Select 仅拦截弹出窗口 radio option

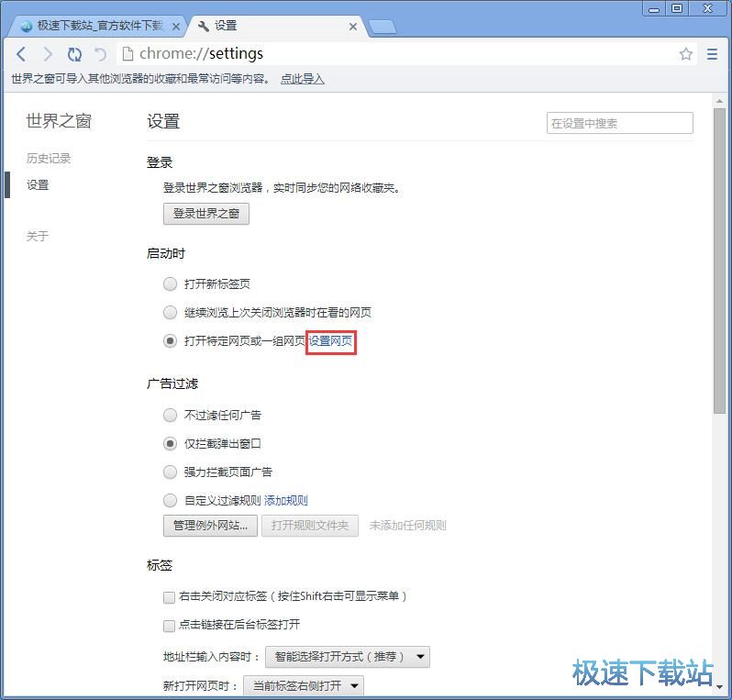(x=170, y=444)
